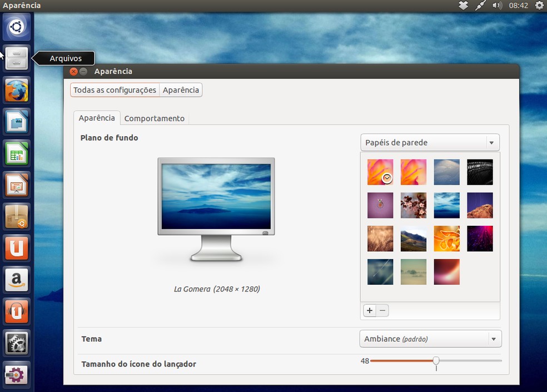Open the Arquivos file manager icon
This screenshot has width=547, height=392.
point(16,58)
